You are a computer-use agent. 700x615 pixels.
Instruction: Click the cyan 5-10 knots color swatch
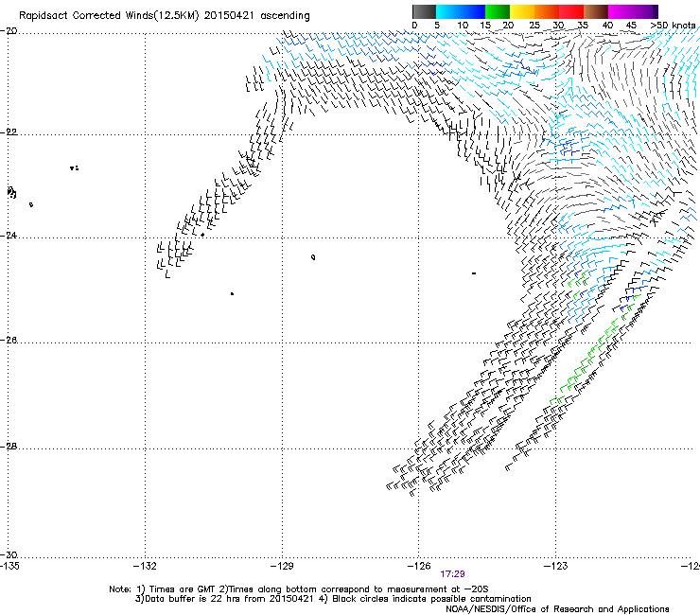point(448,11)
